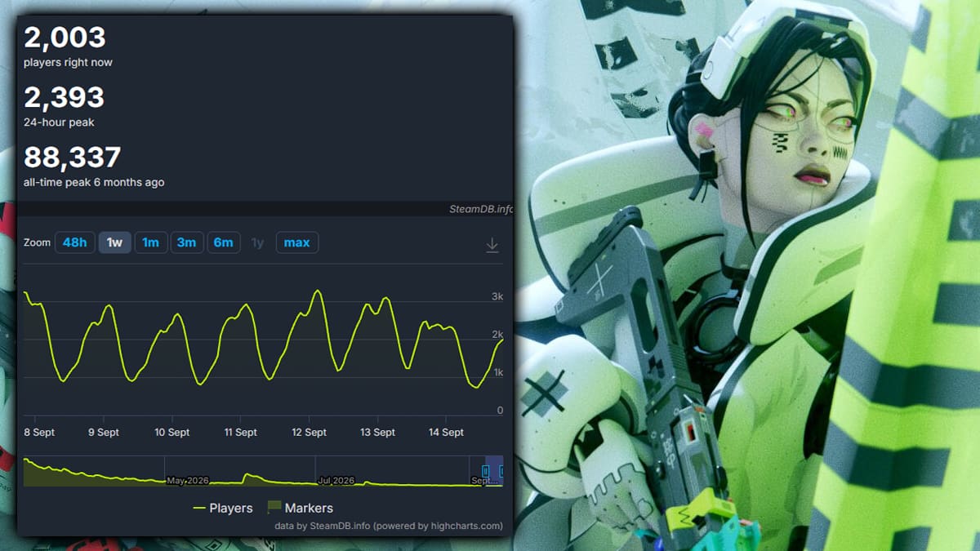Click the Jul 2026 label in navigator

[336, 481]
